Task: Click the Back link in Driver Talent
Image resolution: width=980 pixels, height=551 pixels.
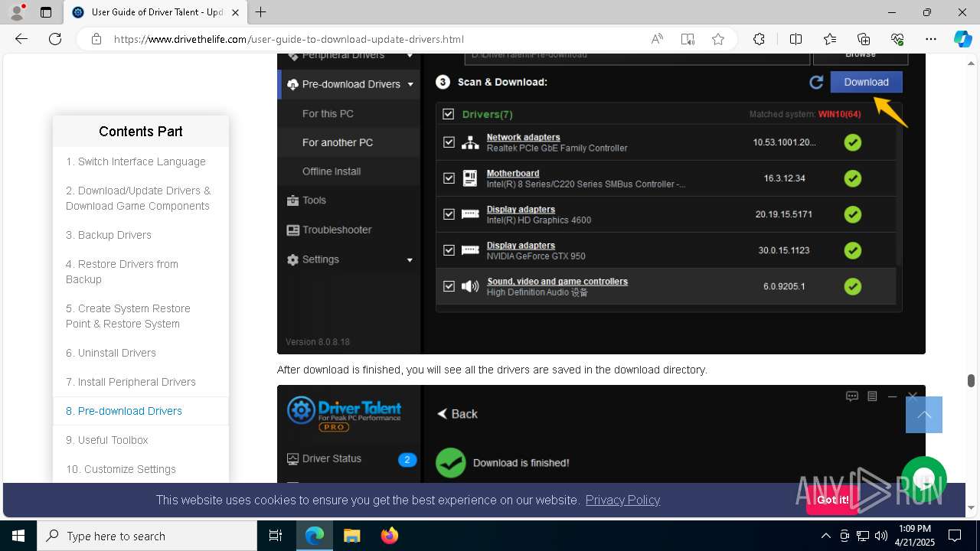Action: [x=457, y=414]
